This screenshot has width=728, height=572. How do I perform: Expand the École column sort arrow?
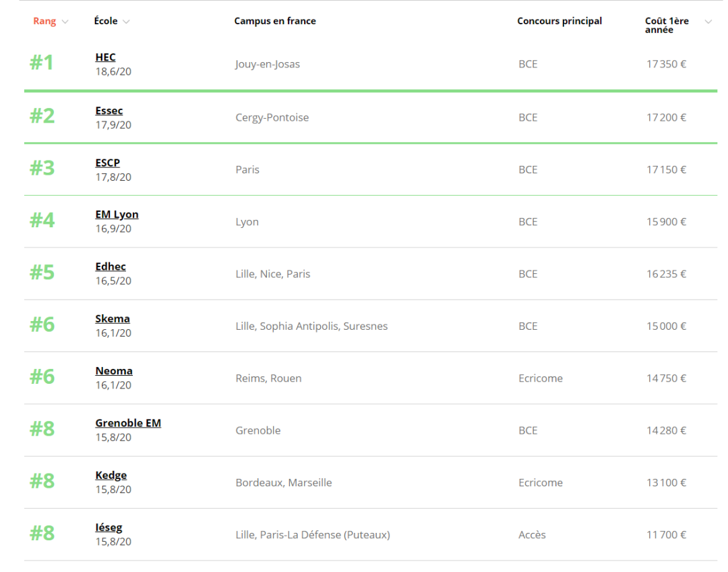point(126,22)
